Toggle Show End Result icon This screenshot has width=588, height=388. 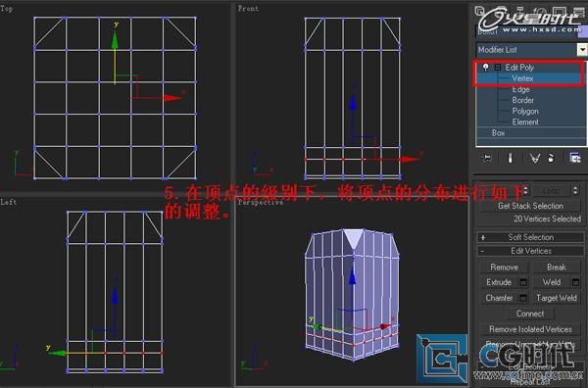tap(510, 158)
